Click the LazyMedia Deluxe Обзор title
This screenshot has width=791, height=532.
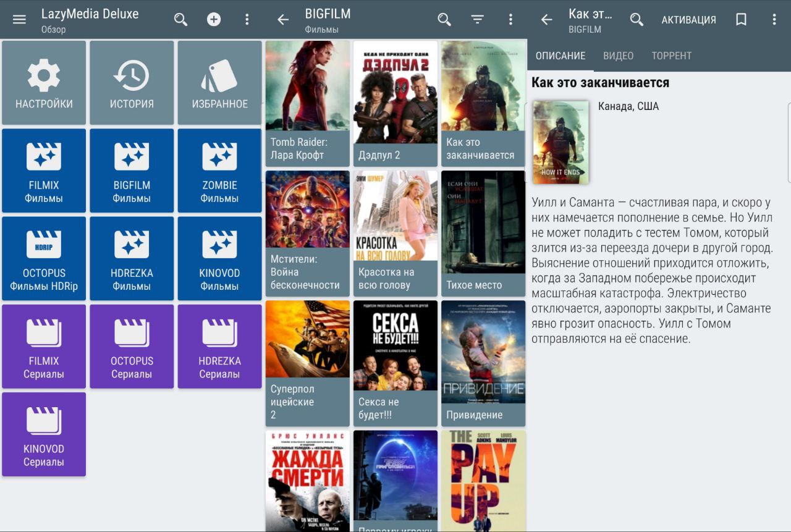[x=90, y=20]
